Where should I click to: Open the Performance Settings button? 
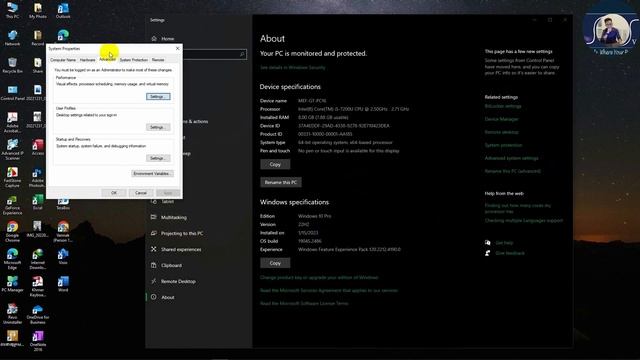click(158, 97)
